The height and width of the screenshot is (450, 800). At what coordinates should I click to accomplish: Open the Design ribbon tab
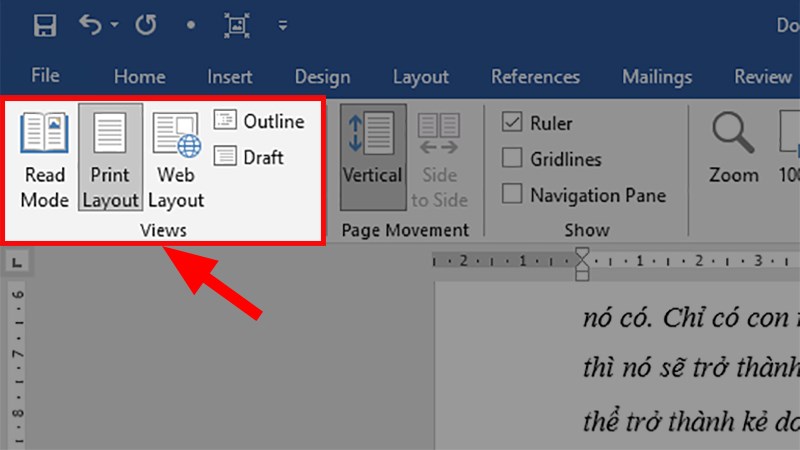tap(322, 77)
